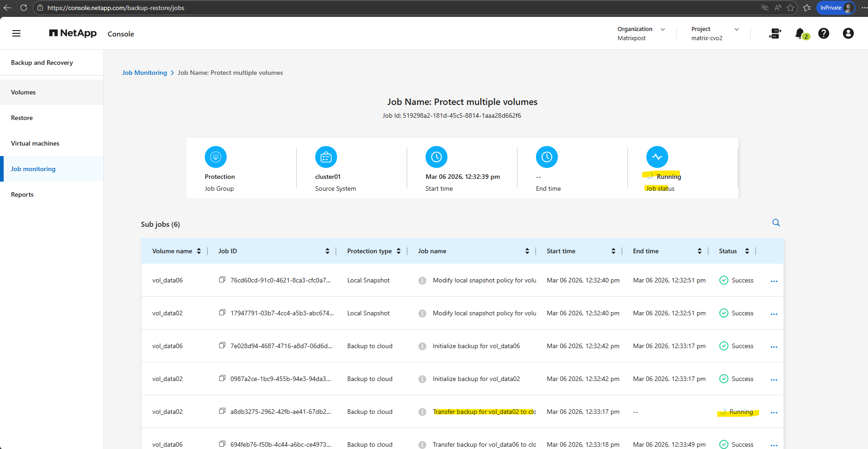Copy job ID for first vol_data06 row
This screenshot has width=868, height=449.
222,280
